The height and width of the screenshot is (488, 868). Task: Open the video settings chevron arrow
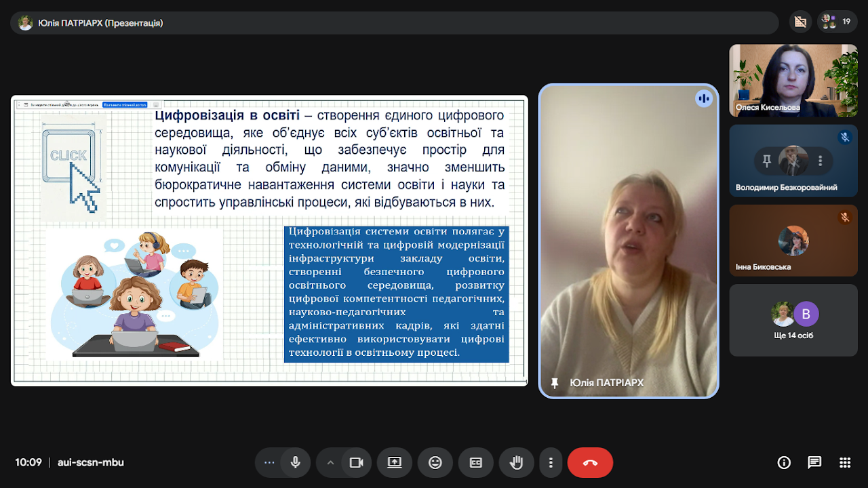click(330, 462)
